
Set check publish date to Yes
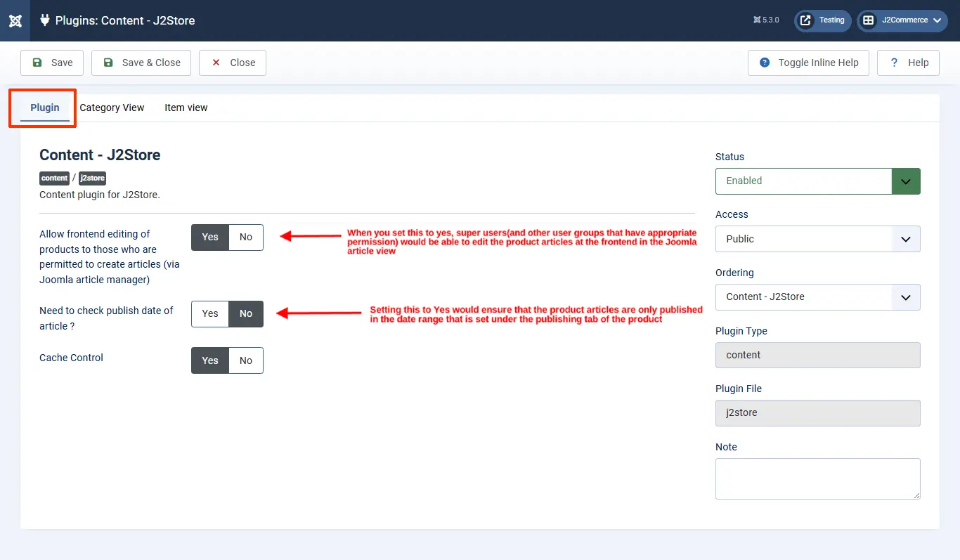210,314
